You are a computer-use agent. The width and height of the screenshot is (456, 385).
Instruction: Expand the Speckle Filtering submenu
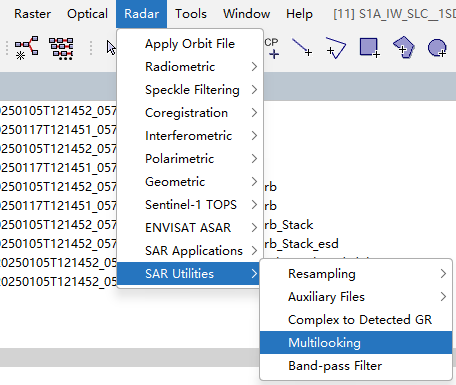190,90
